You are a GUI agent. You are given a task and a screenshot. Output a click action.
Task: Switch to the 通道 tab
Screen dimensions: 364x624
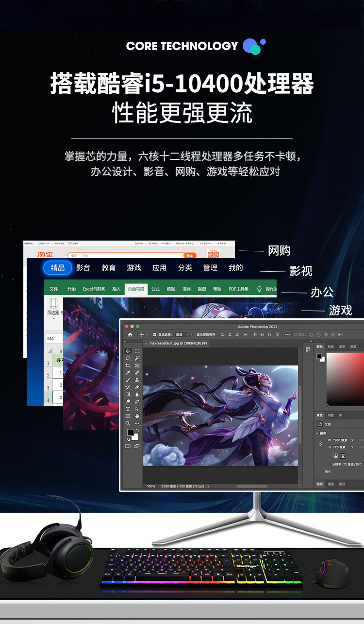click(x=331, y=484)
